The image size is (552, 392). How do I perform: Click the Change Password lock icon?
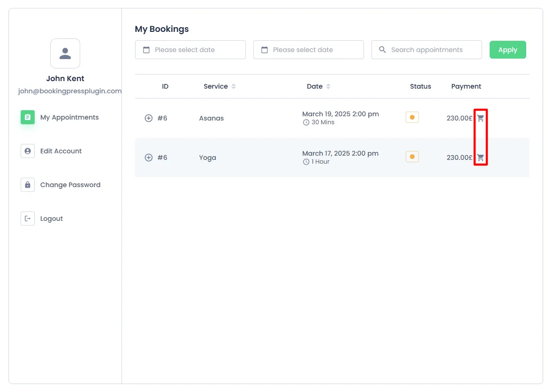tap(28, 185)
